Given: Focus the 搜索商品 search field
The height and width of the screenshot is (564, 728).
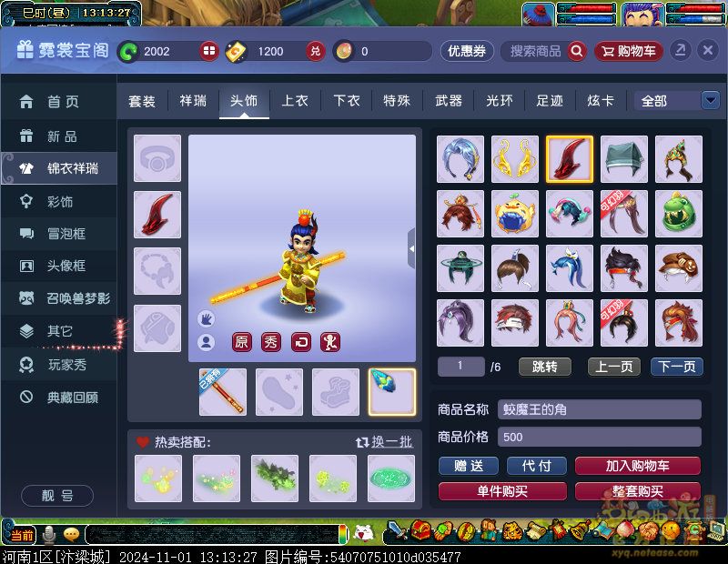Looking at the screenshot, I should coord(535,51).
